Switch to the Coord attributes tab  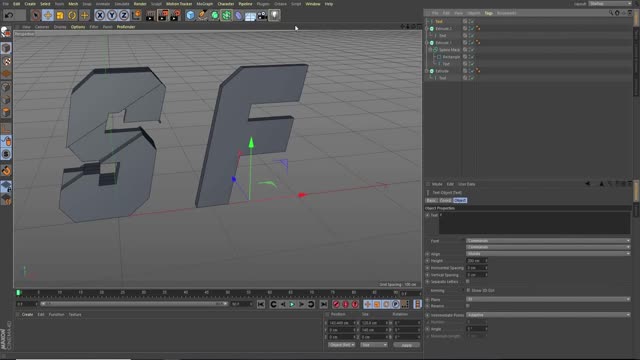[445, 200]
